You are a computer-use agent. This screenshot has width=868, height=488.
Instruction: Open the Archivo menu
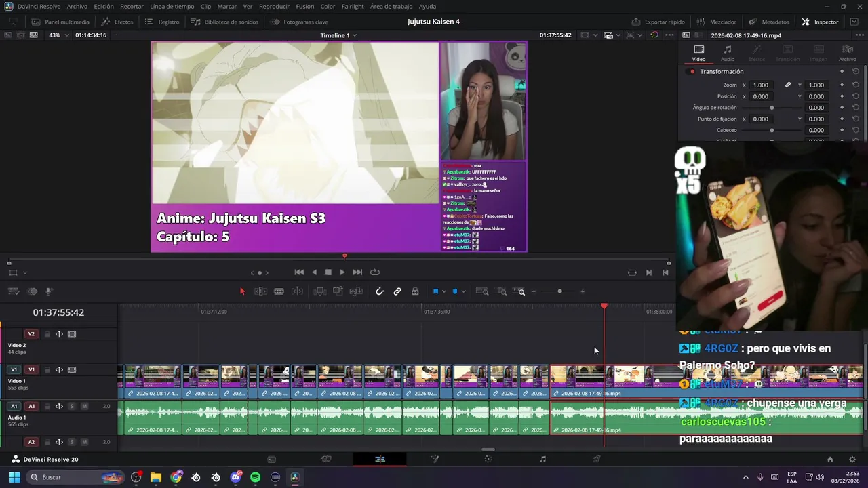[x=77, y=6]
